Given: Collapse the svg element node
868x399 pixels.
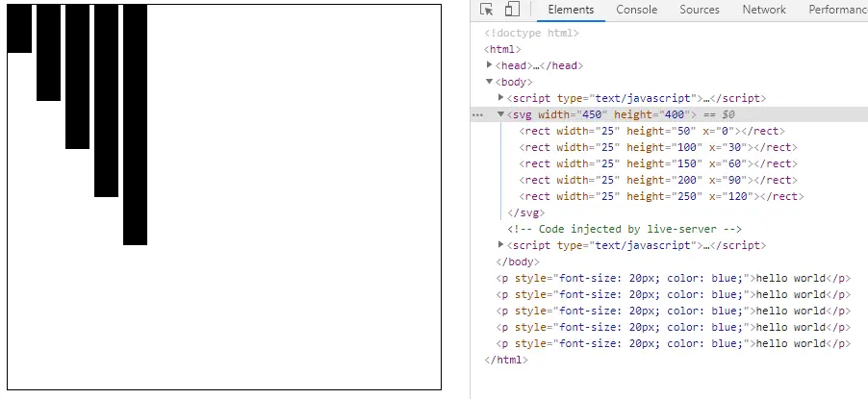Looking at the screenshot, I should coord(501,114).
